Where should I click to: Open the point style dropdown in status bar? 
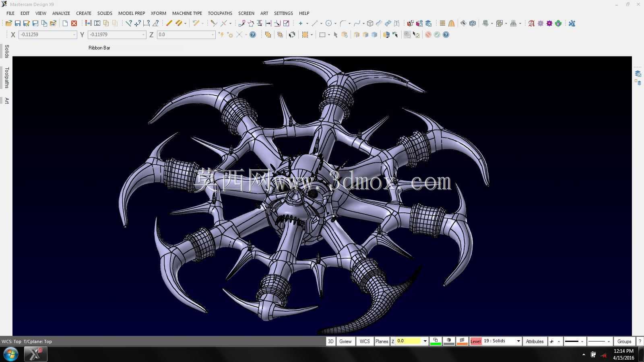click(559, 341)
